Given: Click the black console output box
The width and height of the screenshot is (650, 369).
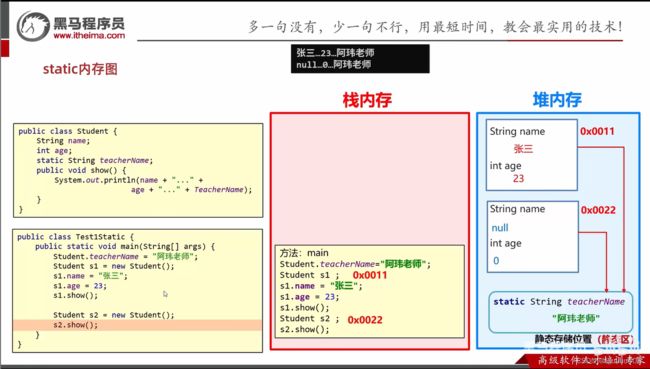Looking at the screenshot, I should pyautogui.click(x=360, y=59).
